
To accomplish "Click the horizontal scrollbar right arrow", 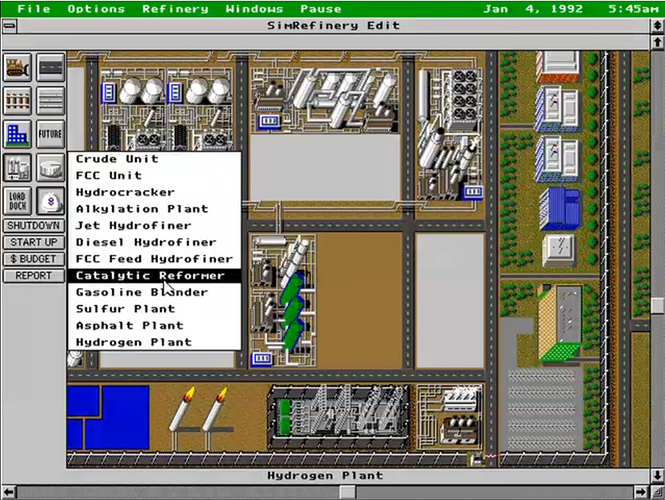I will point(640,492).
